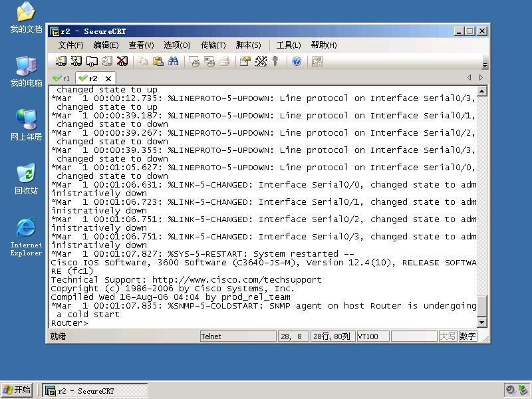
Task: Open 我的电脑 desktop icon
Action: coord(26,72)
